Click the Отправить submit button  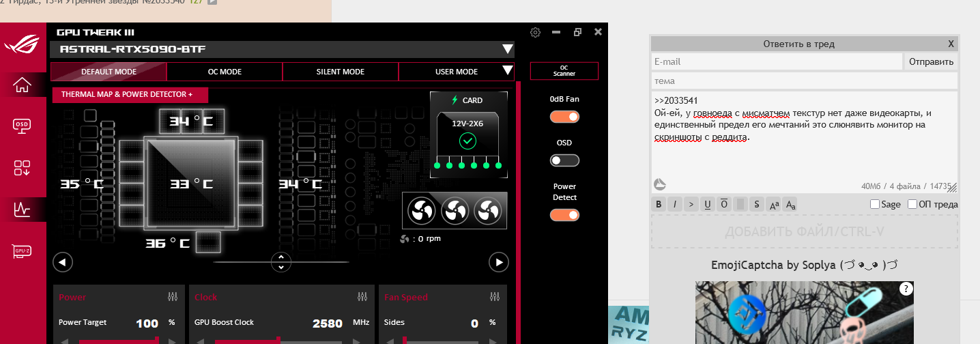(x=931, y=61)
